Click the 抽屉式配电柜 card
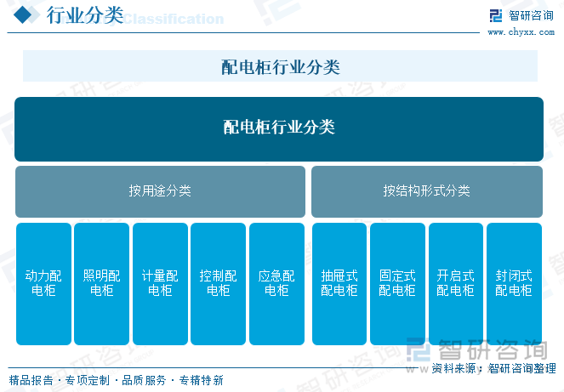Image resolution: width=564 pixels, height=392 pixels. (339, 284)
